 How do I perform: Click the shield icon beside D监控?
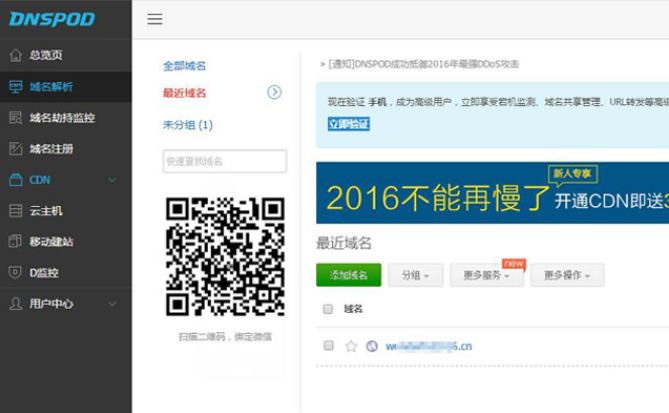[16, 273]
